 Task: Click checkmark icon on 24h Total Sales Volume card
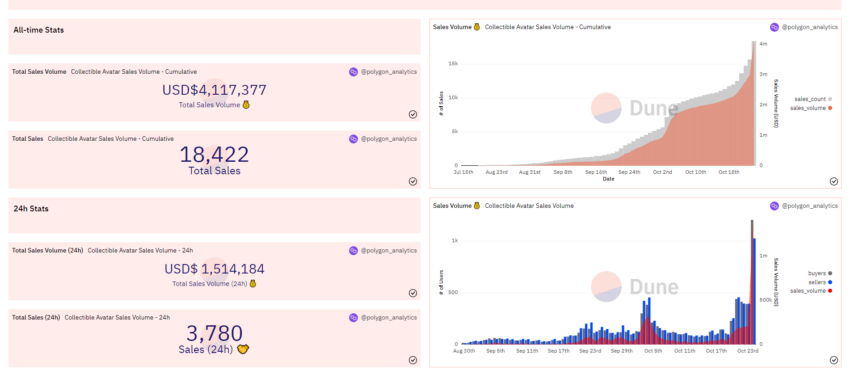click(413, 293)
